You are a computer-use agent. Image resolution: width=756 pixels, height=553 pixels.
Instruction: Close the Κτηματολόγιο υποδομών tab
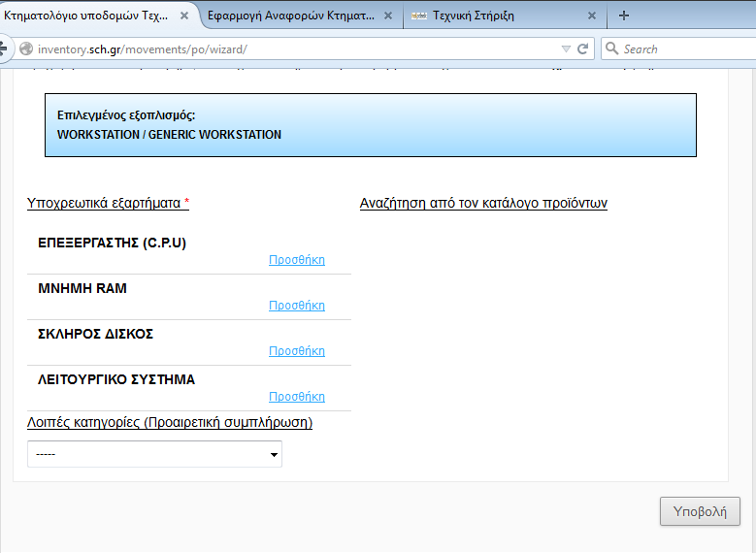pyautogui.click(x=184, y=16)
